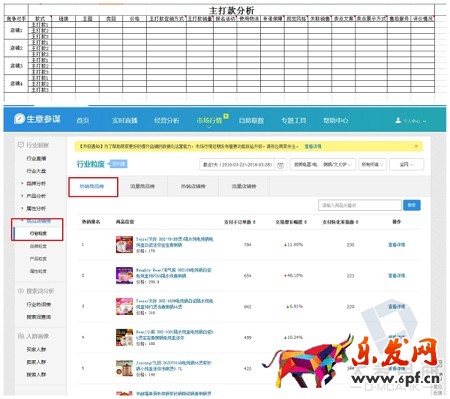
Task: Focus the product keyword search field
Action: tap(360, 205)
